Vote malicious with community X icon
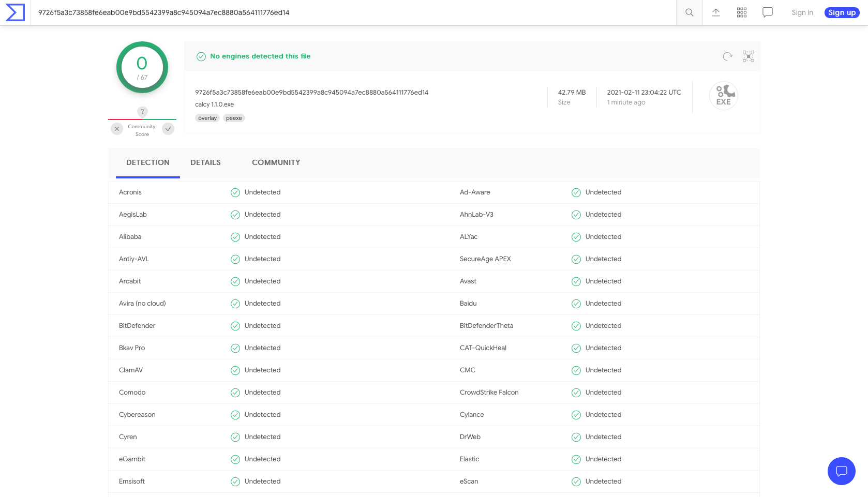This screenshot has height=497, width=868. coord(117,129)
